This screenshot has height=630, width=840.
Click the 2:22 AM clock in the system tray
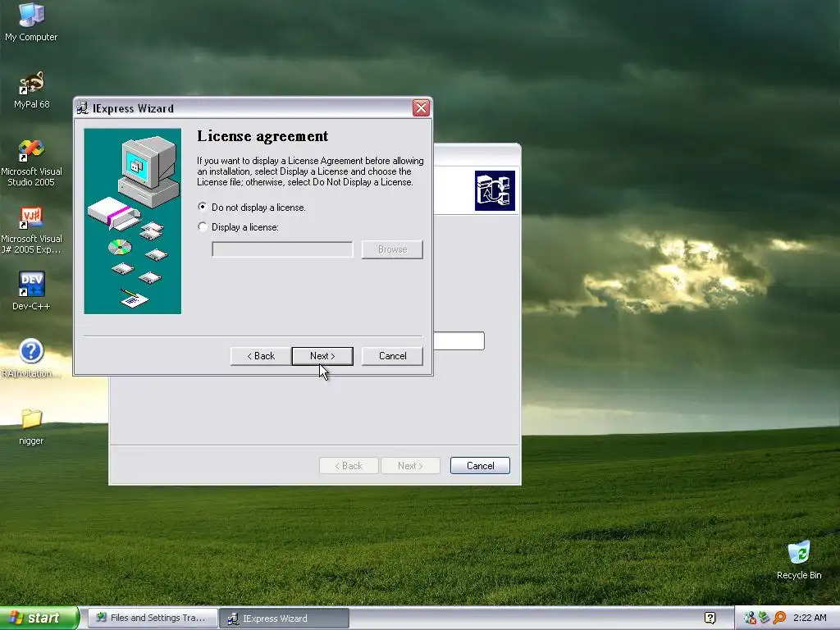810,618
